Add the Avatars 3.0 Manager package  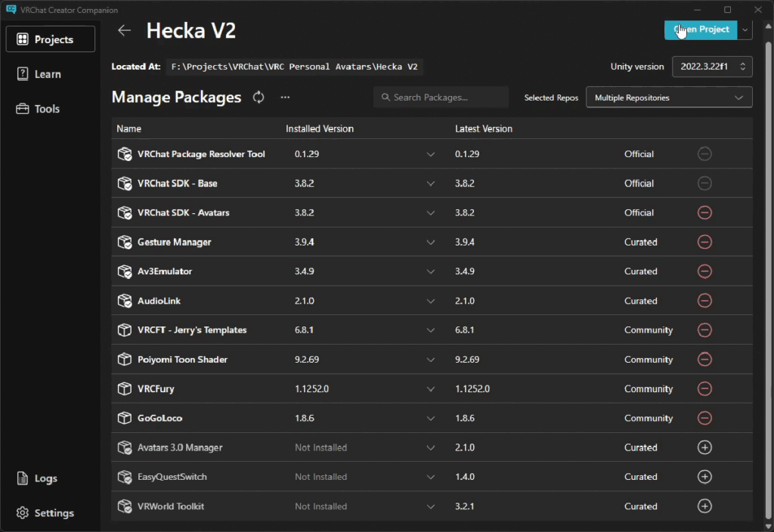(x=704, y=447)
